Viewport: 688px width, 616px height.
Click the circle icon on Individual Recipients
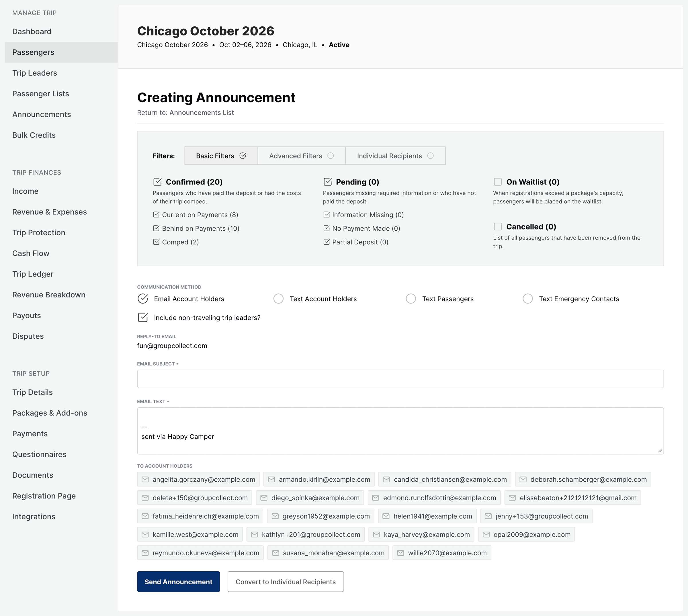click(x=430, y=155)
